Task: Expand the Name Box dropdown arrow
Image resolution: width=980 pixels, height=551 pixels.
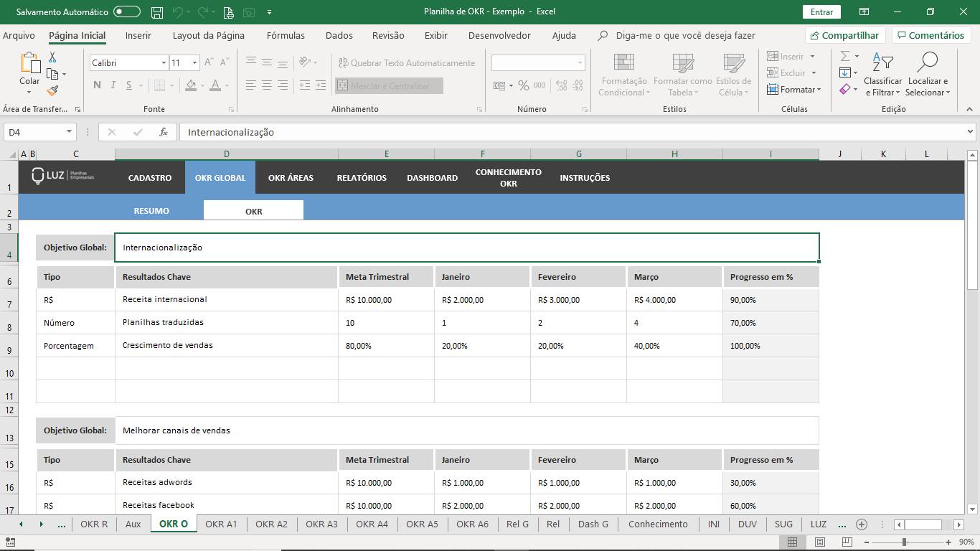Action: coord(70,132)
